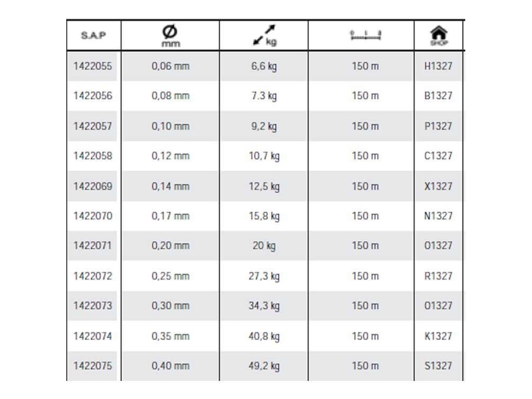Click shop code C1327
The width and height of the screenshot is (532, 399).
438,156
